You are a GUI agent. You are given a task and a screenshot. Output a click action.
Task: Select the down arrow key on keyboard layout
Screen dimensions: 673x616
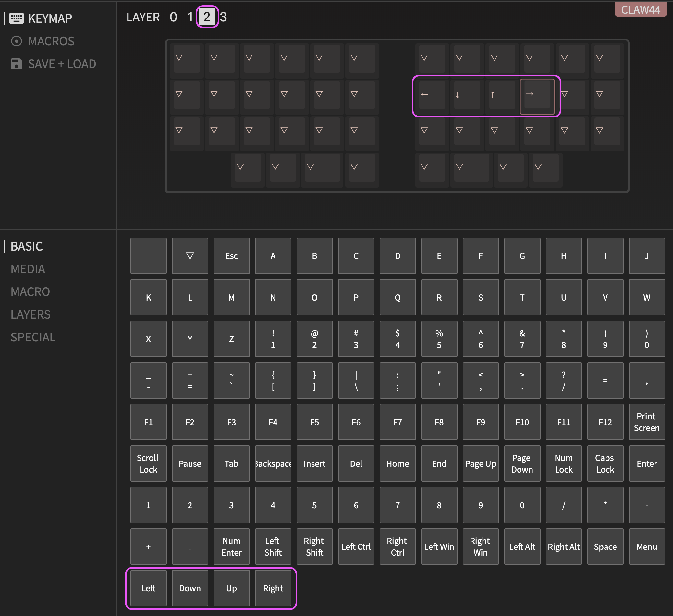pyautogui.click(x=467, y=95)
